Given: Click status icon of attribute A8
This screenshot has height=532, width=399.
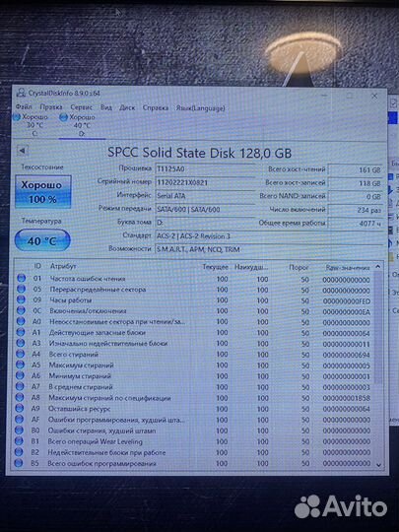Looking at the screenshot, I should [20, 397].
